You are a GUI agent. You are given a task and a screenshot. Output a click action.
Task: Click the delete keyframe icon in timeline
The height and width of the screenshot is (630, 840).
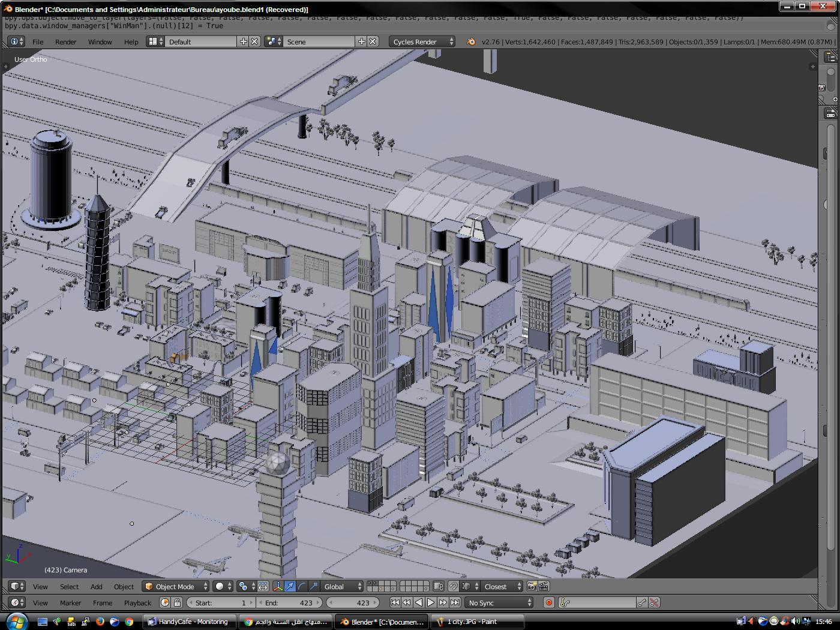pyautogui.click(x=654, y=602)
